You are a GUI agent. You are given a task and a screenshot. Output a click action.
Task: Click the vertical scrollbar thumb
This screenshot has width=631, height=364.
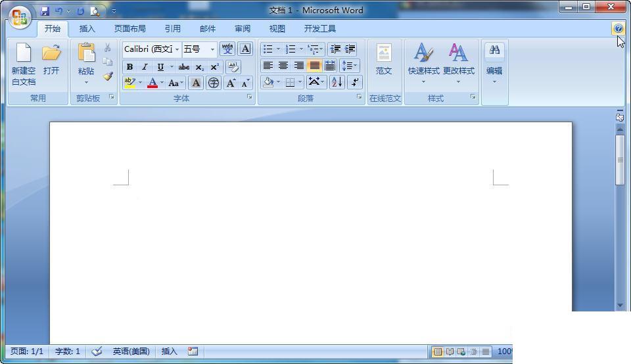click(x=620, y=160)
